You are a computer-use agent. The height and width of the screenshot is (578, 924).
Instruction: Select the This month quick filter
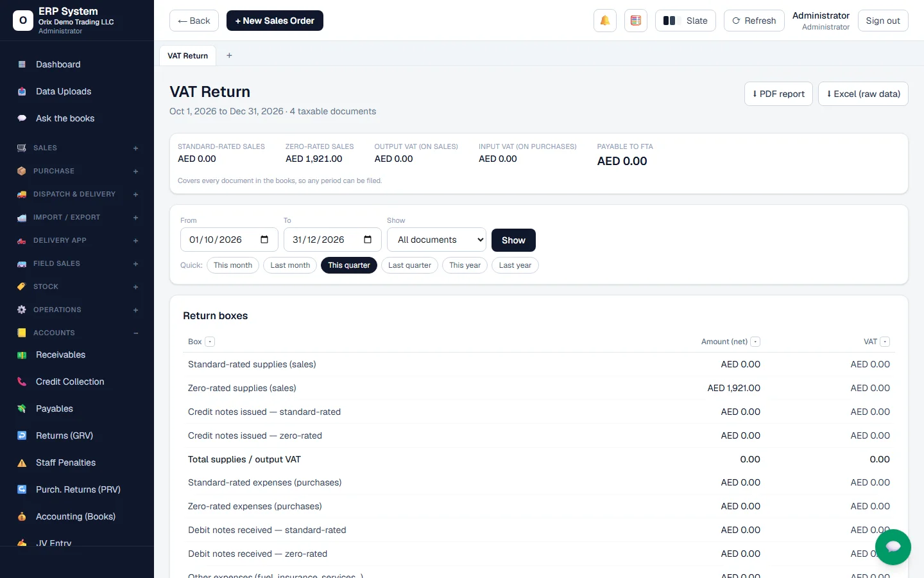pos(233,265)
